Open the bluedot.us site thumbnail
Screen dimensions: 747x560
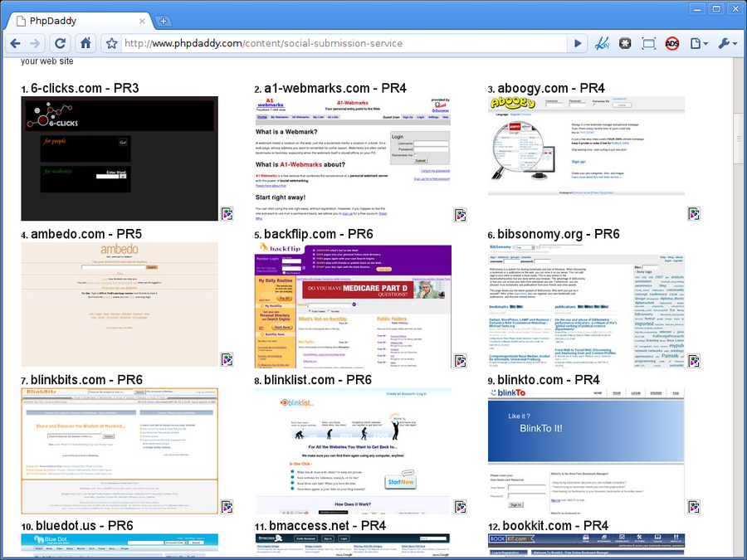(x=120, y=545)
